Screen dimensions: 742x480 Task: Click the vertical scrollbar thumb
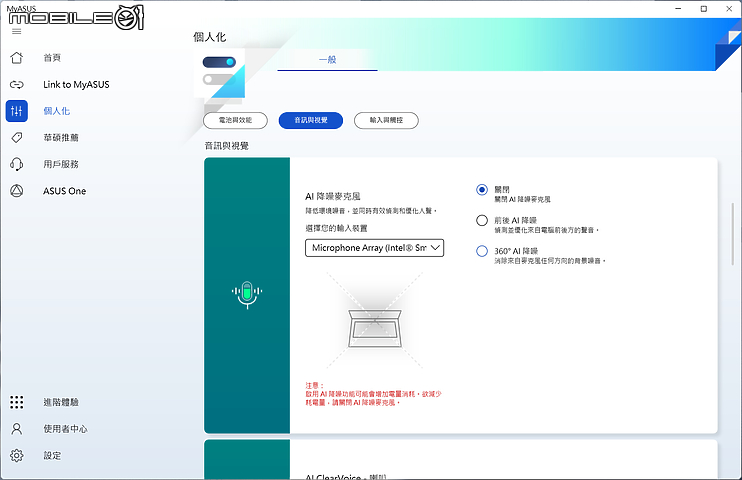733,234
